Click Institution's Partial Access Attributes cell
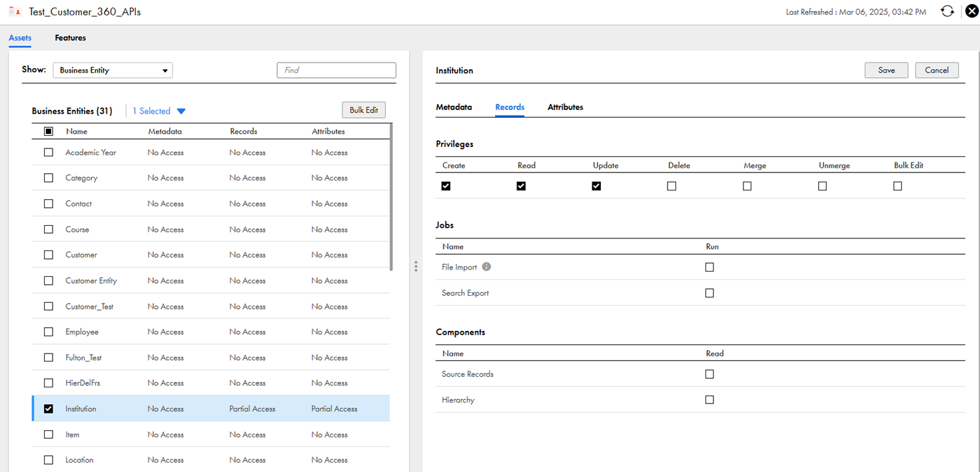The height and width of the screenshot is (472, 980). tap(334, 409)
